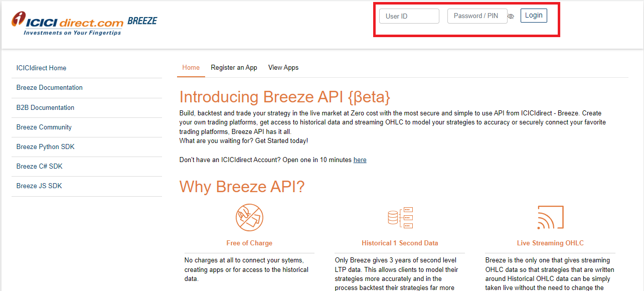Viewport: 644px width, 291px height.
Task: Click the Live Streaming OHLC icon
Action: [550, 217]
